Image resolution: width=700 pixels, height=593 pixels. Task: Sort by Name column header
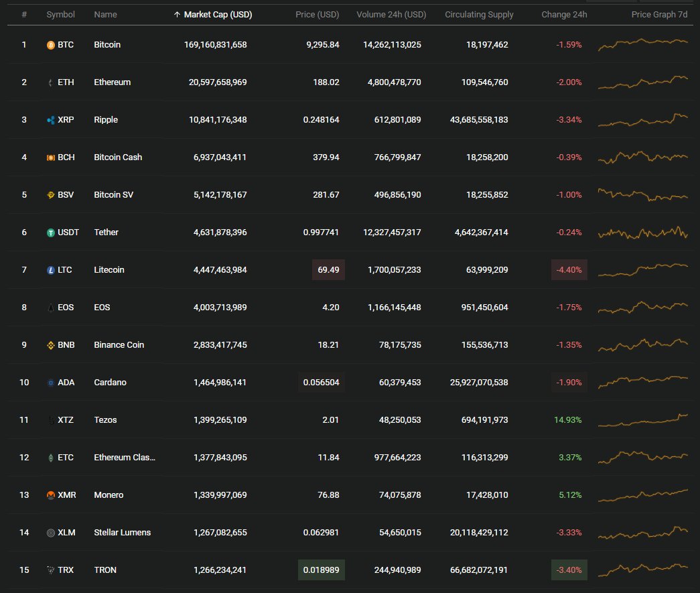point(105,15)
